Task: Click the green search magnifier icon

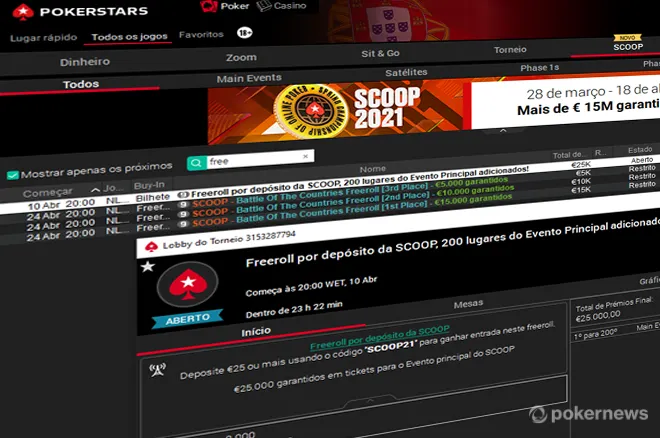Action: (197, 163)
